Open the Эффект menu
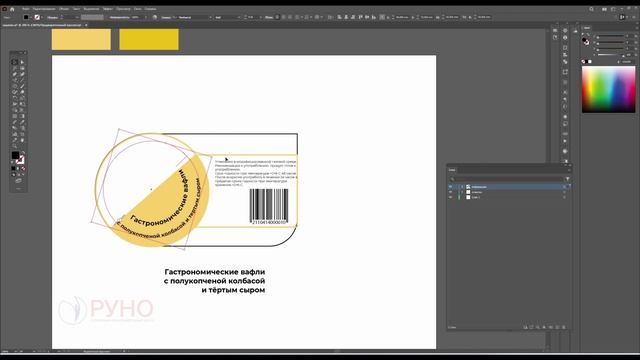The height and width of the screenshot is (360, 640). tap(108, 9)
